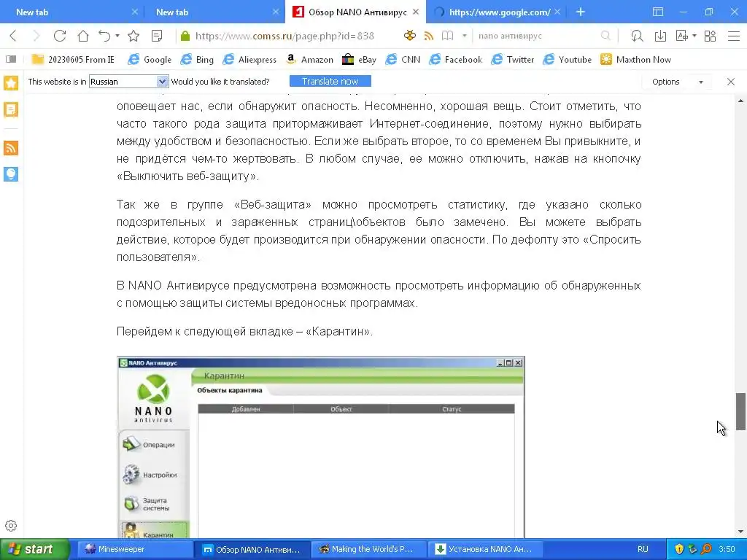Dismiss the translation bar
Image resolution: width=747 pixels, height=560 pixels.
(731, 82)
